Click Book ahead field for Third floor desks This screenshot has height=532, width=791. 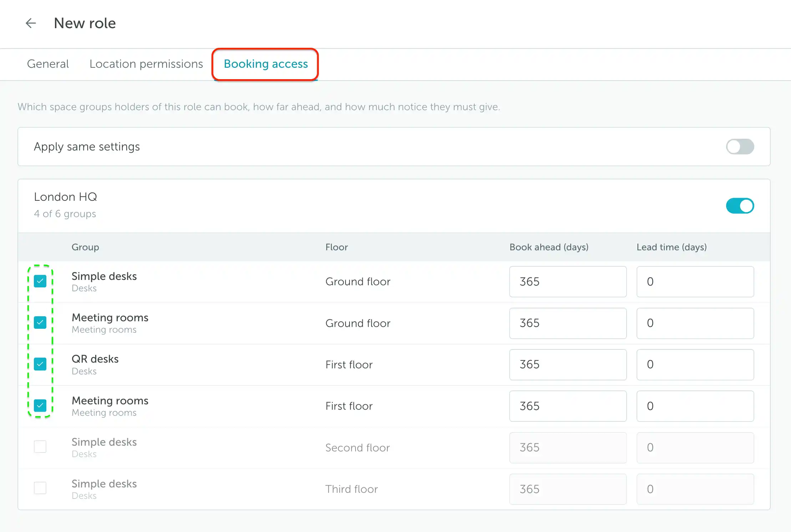568,489
